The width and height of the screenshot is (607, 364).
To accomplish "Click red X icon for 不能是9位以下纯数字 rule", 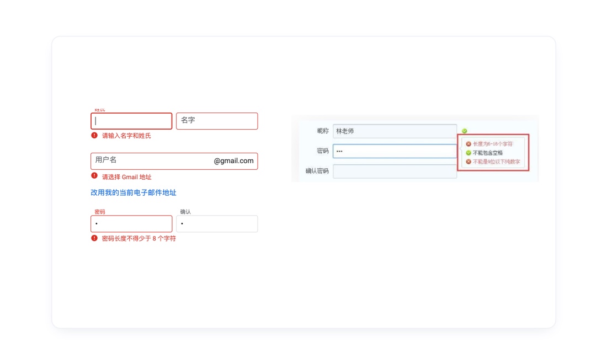I will click(x=468, y=162).
